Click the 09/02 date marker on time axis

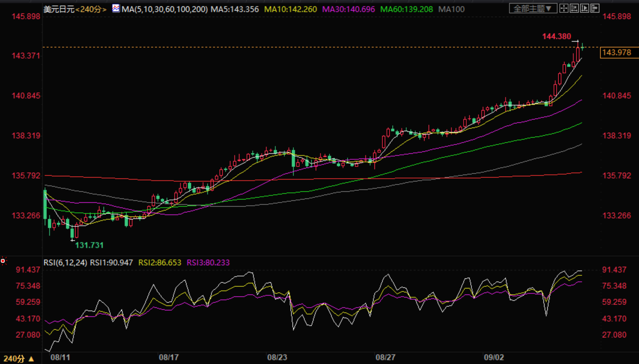tap(494, 358)
